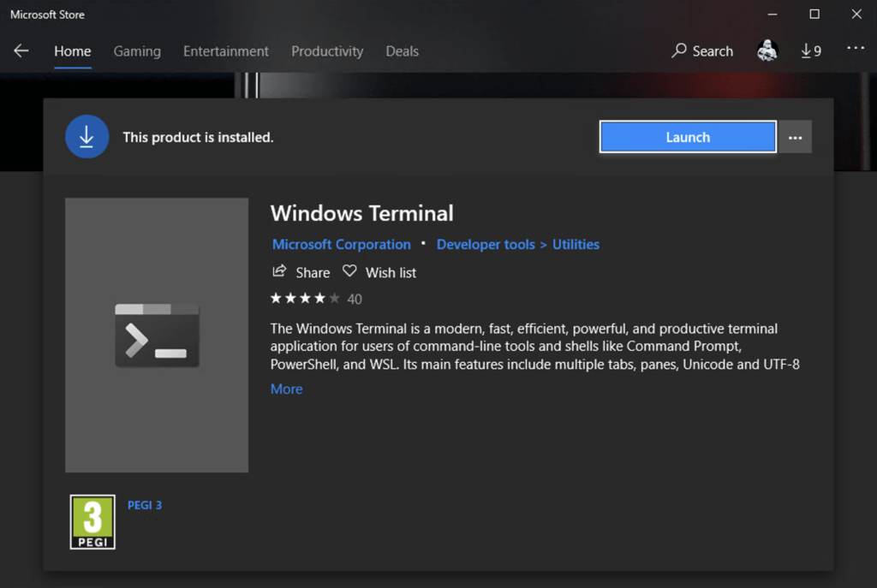Open the Home tab

point(73,50)
